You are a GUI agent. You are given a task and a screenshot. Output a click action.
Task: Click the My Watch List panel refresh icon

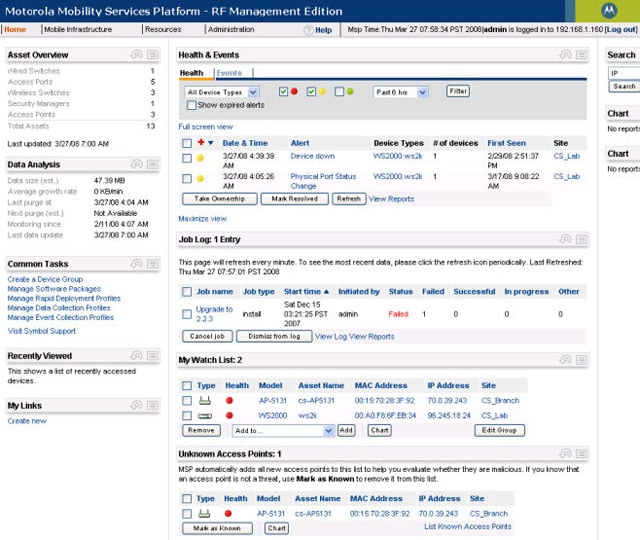[x=566, y=359]
